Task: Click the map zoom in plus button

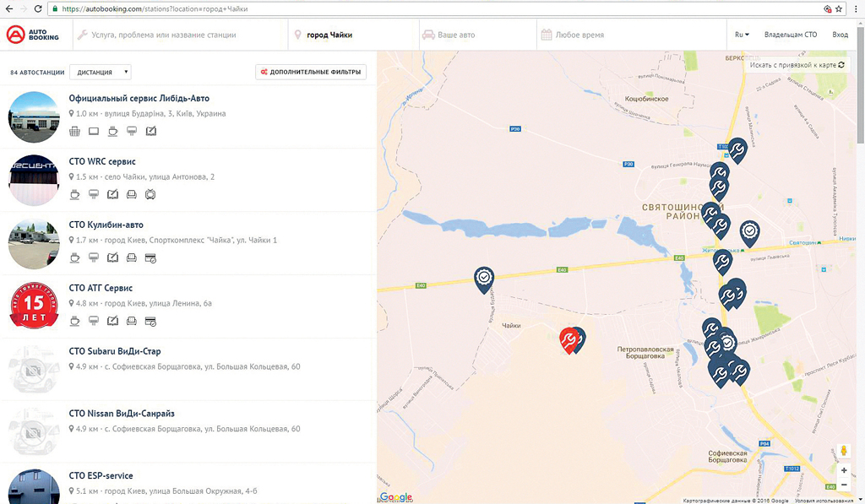Action: click(x=843, y=470)
